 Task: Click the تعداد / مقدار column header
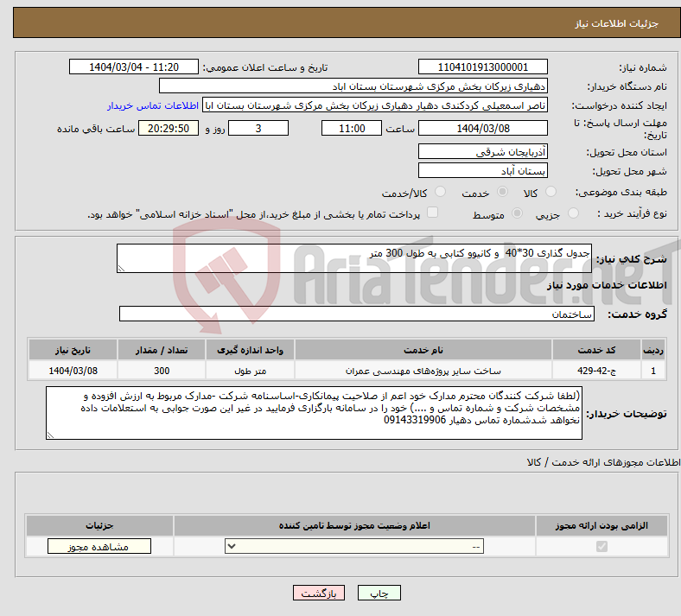[162, 350]
